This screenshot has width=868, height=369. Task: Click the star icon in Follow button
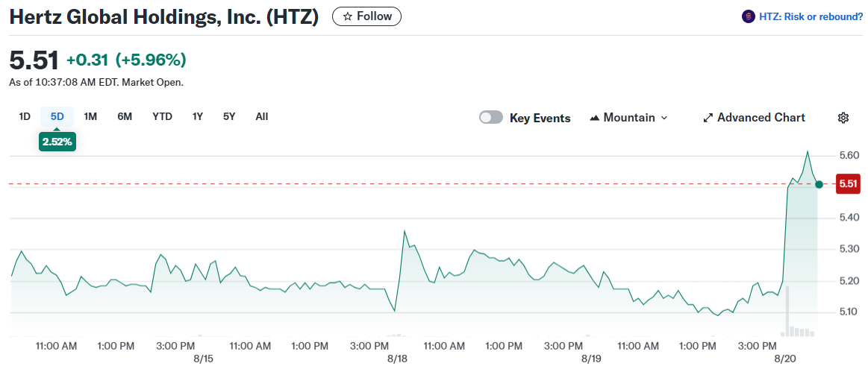point(348,16)
